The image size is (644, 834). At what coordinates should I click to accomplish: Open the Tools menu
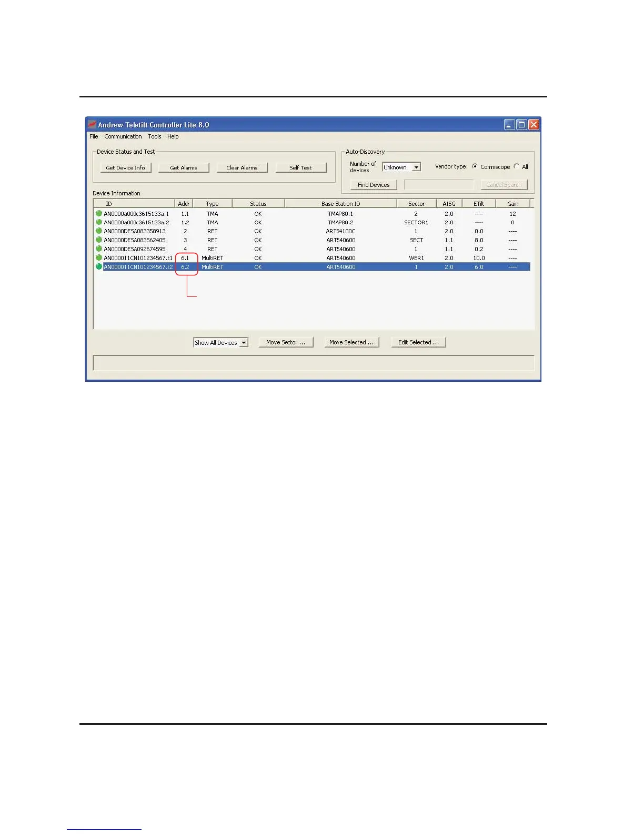(155, 136)
